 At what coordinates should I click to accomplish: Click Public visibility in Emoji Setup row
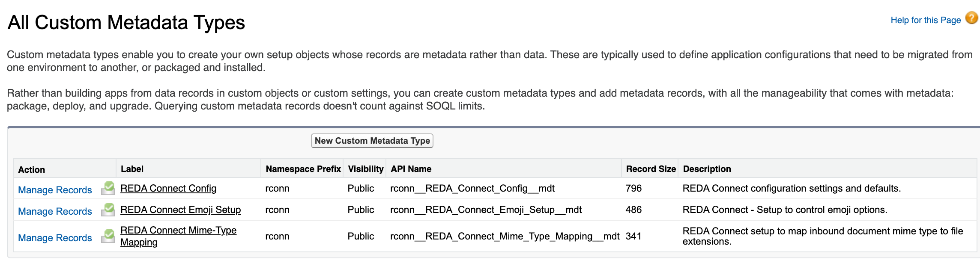click(x=361, y=210)
